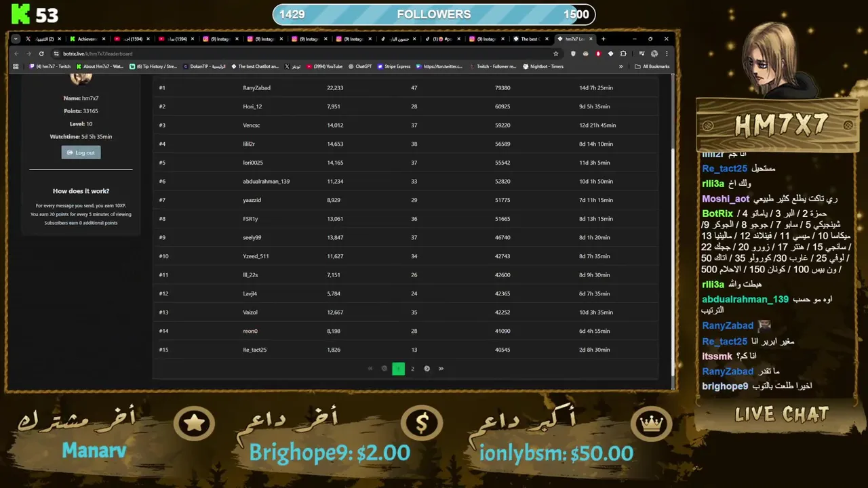Open a new tab with the plus button
868x488 pixels.
pos(603,39)
